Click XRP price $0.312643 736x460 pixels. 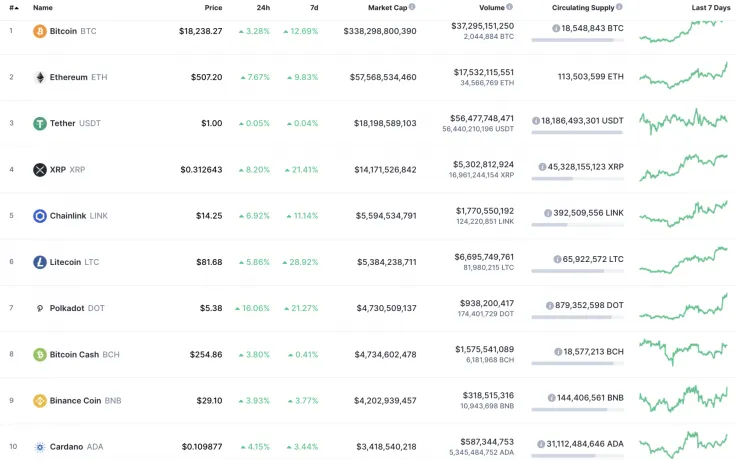tap(201, 169)
